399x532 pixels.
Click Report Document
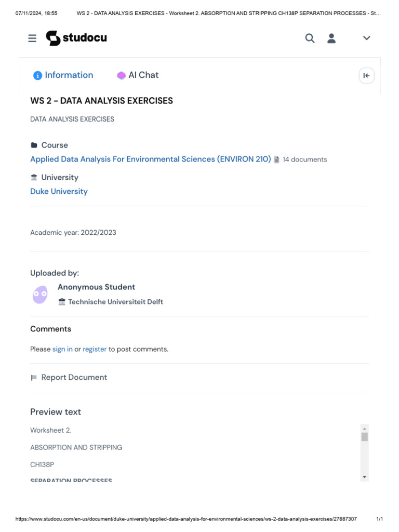pos(74,378)
